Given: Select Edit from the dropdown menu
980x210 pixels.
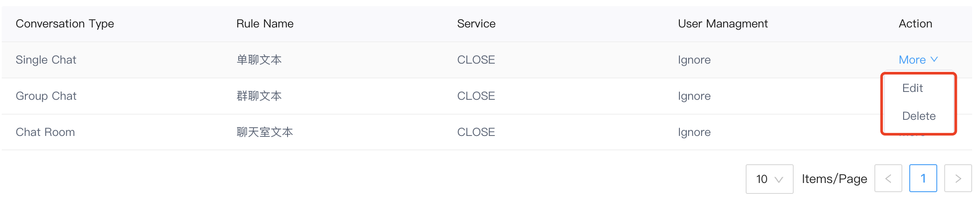Looking at the screenshot, I should click(x=912, y=88).
